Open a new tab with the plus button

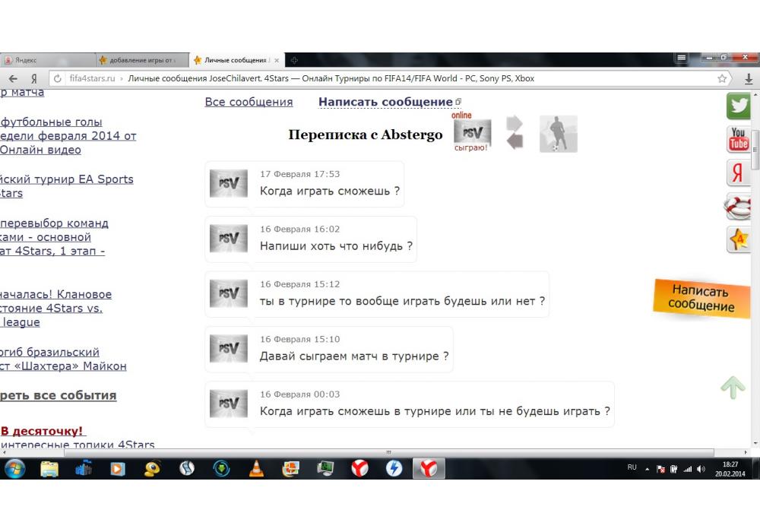pos(294,60)
